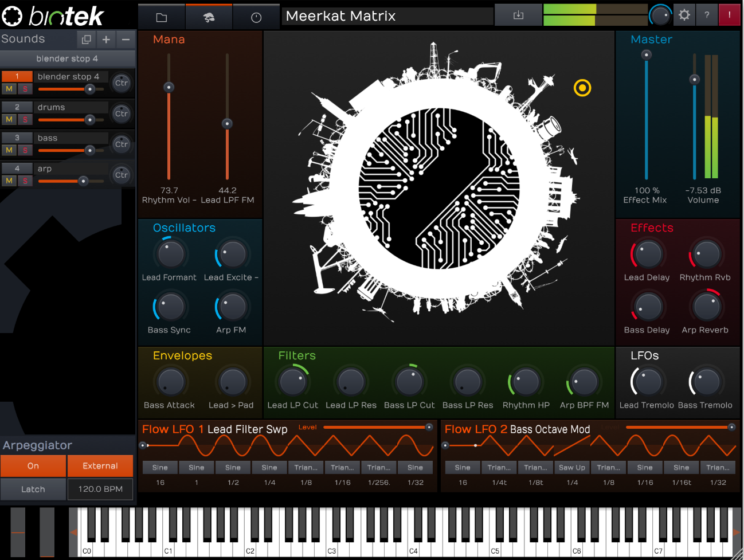Viewport: 744px width, 560px height.
Task: Click the meerkat performance view icon
Action: [209, 17]
